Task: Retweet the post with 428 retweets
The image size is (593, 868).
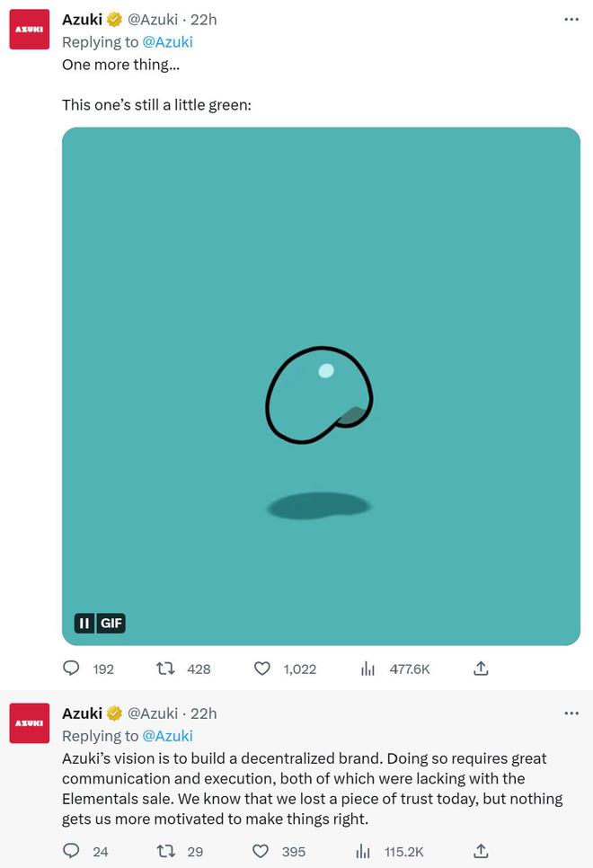Action: [x=165, y=669]
